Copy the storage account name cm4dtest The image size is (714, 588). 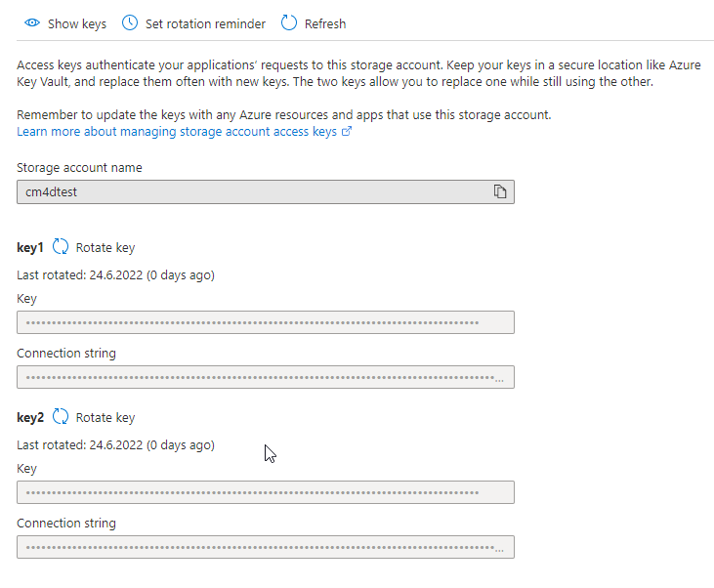pyautogui.click(x=499, y=192)
